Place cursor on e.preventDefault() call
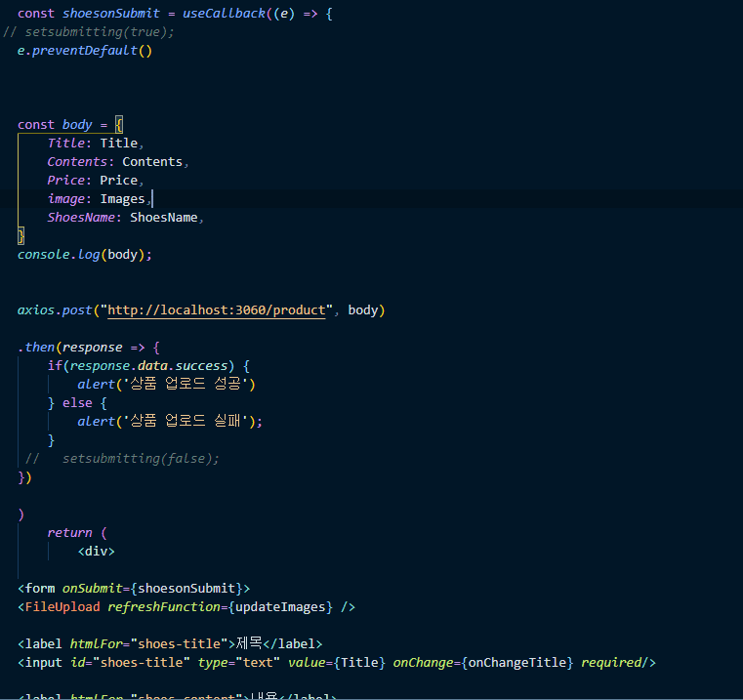The height and width of the screenshot is (700, 743). [x=85, y=50]
